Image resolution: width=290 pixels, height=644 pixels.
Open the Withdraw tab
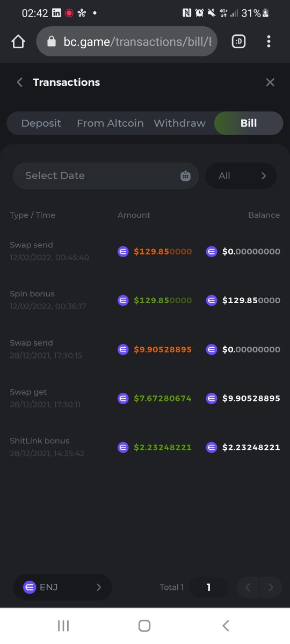pyautogui.click(x=179, y=123)
